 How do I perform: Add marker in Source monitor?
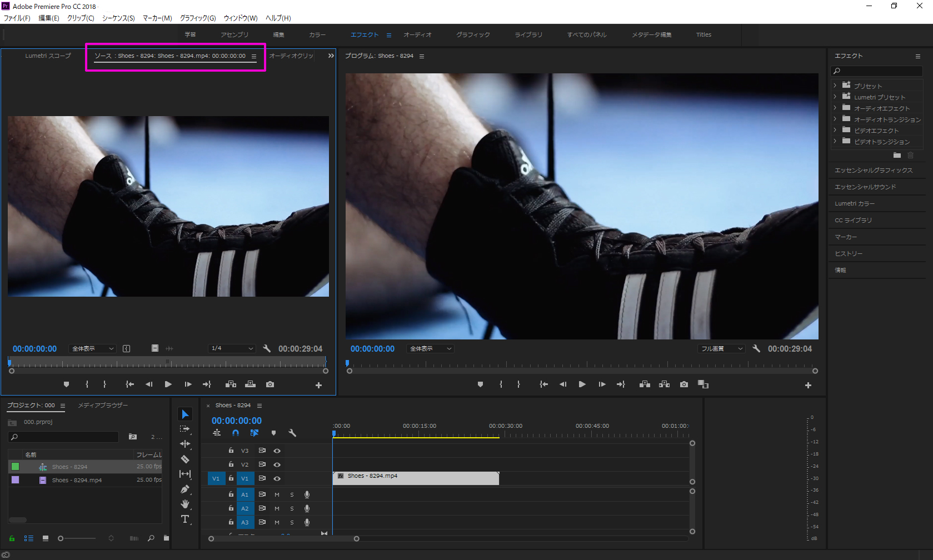(66, 384)
